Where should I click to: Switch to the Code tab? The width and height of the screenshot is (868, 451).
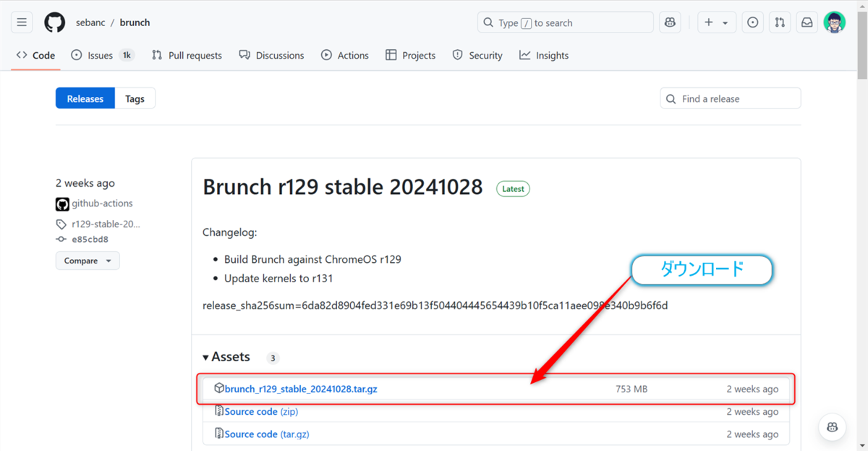(x=35, y=55)
